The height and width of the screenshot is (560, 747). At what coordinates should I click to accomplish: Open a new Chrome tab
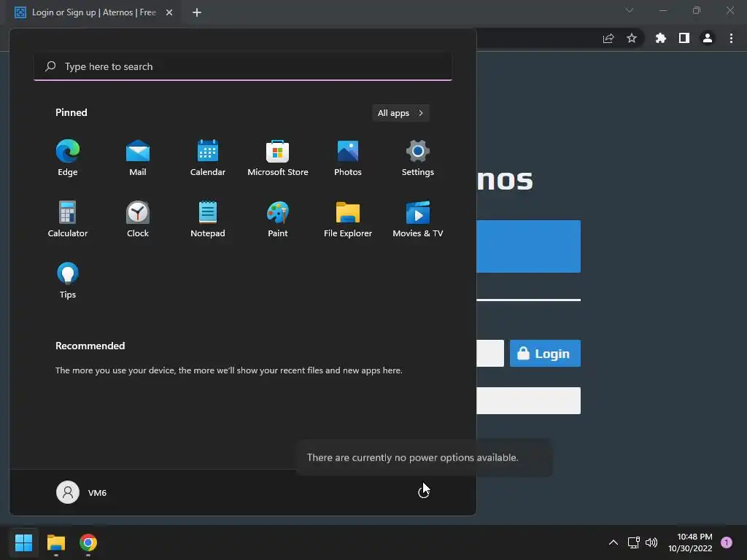tap(197, 12)
